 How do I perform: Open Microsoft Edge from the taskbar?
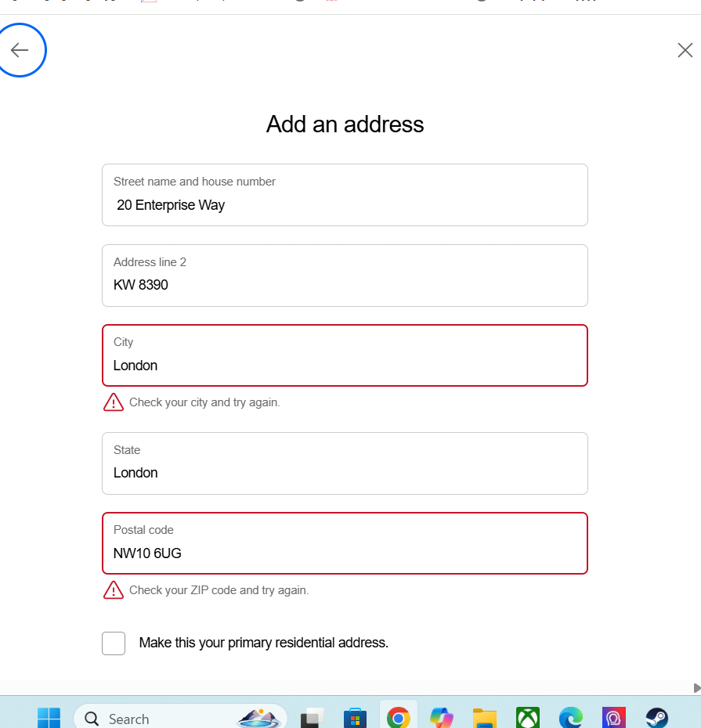pyautogui.click(x=571, y=718)
